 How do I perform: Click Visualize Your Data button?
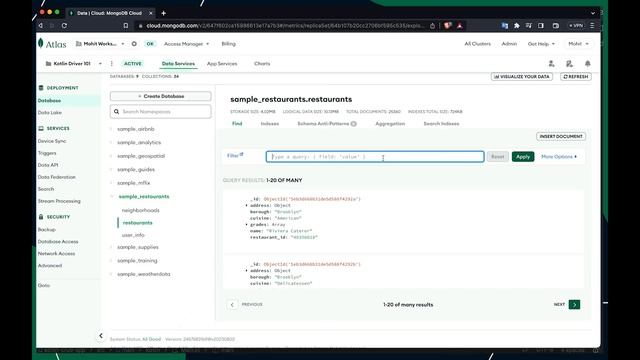coord(522,77)
